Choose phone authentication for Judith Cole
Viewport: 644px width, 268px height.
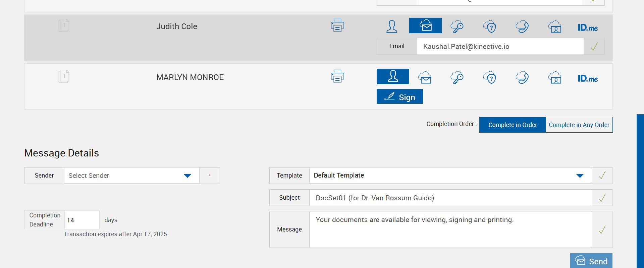pos(522,26)
